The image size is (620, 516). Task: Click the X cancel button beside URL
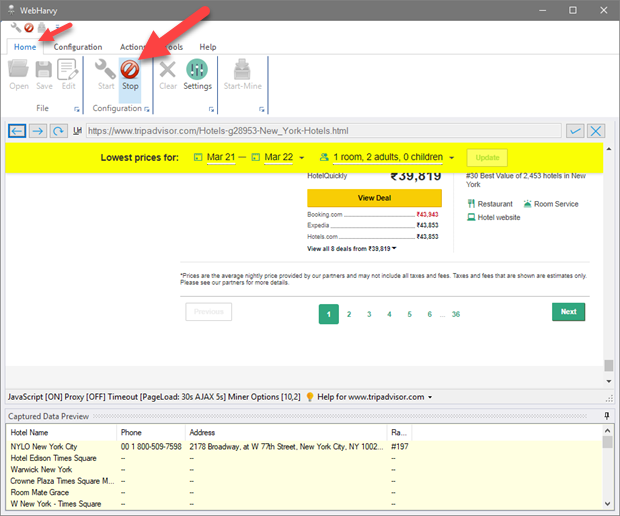596,131
